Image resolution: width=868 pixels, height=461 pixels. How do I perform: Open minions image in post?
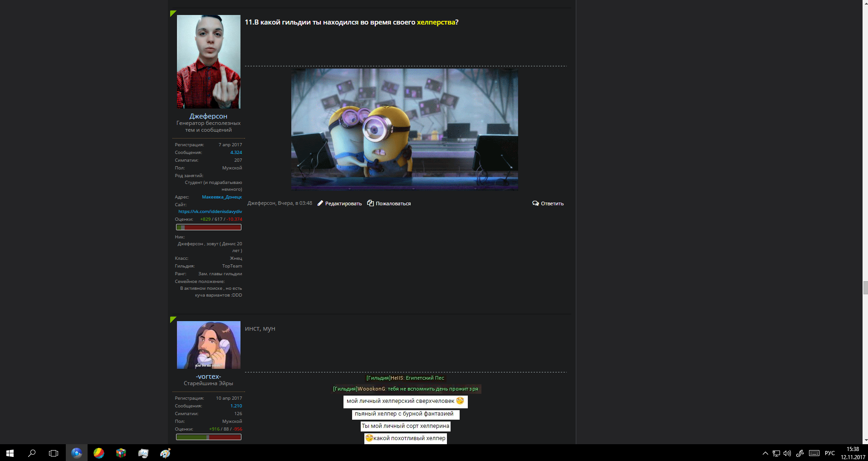[404, 129]
